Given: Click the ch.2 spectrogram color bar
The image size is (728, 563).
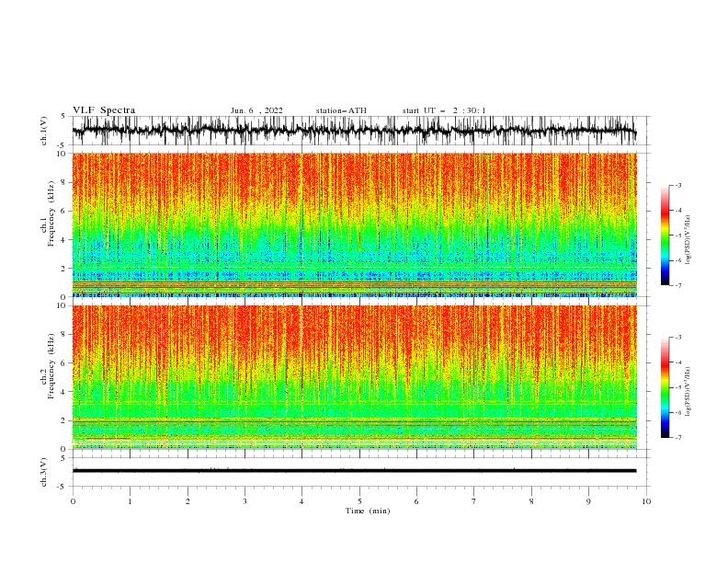Looking at the screenshot, I should pyautogui.click(x=665, y=387).
